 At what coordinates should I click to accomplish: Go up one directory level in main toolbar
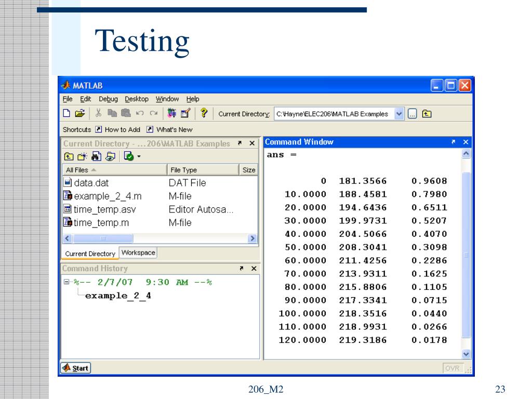[x=427, y=114]
